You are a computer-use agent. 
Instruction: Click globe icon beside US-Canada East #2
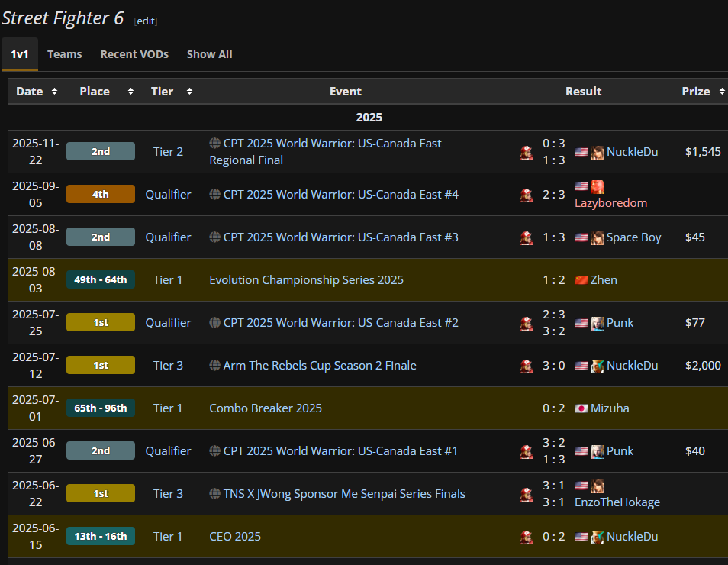(214, 322)
